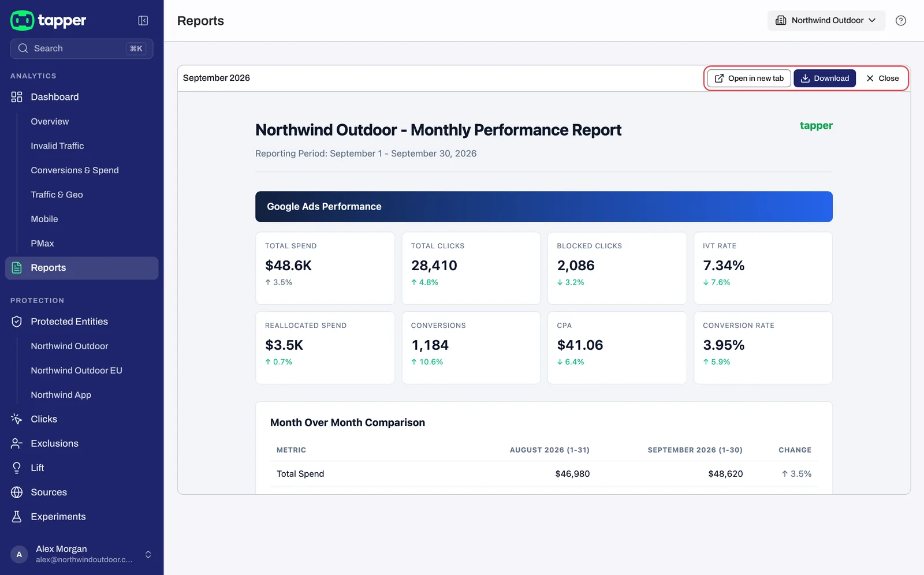Click the building icon beside Northwind Outdoor

click(781, 20)
